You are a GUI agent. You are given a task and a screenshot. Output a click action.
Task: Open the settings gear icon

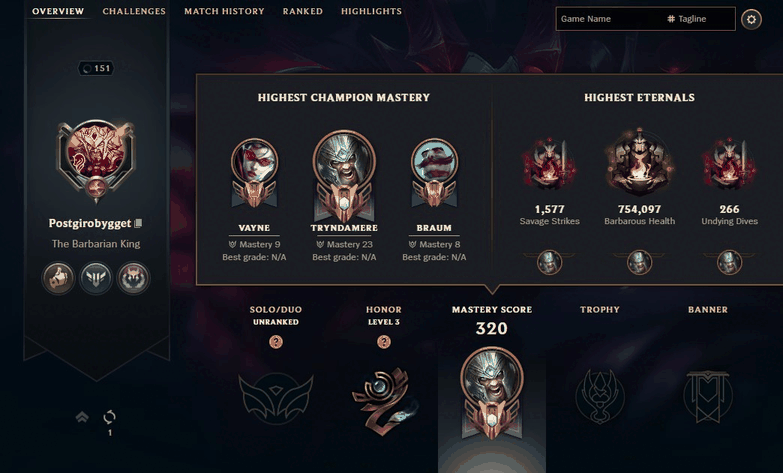751,19
